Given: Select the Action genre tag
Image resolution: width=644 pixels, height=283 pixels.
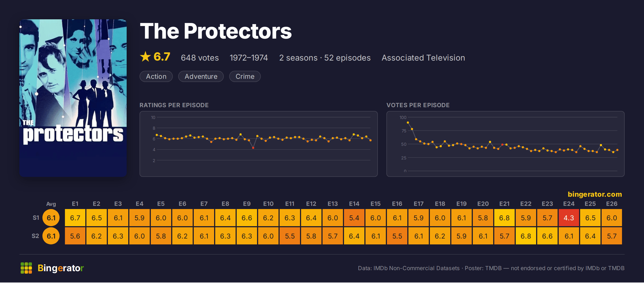Looking at the screenshot, I should point(156,76).
